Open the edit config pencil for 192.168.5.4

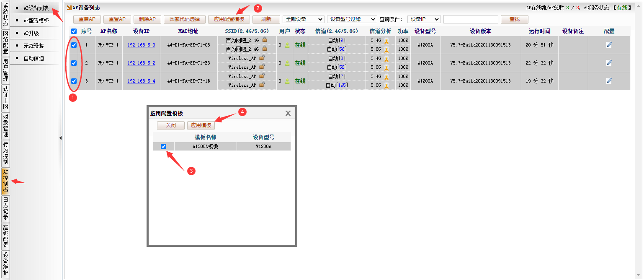609,81
